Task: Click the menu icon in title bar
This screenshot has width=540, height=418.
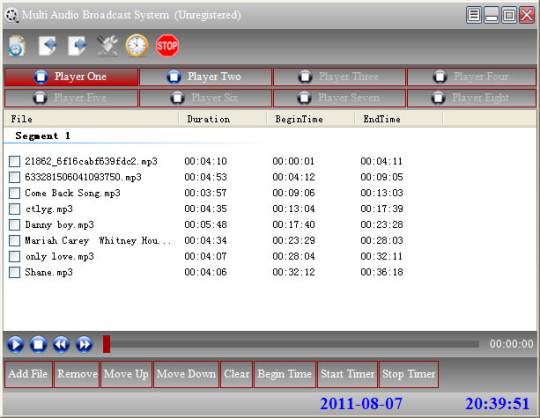Action: (x=474, y=15)
